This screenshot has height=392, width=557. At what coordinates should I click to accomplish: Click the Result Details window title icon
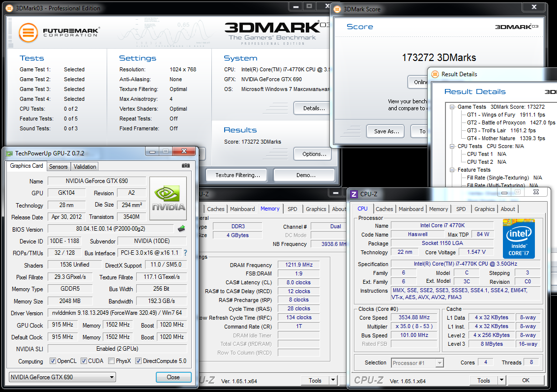coord(435,74)
